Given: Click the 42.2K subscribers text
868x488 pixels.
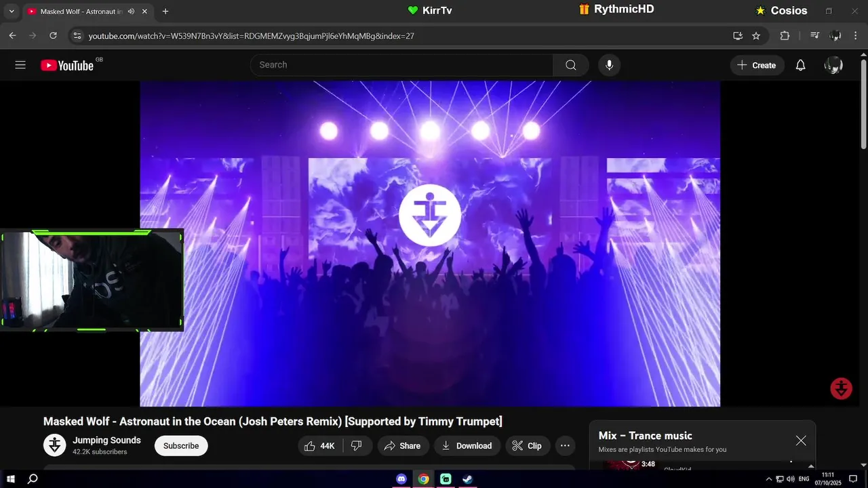Looking at the screenshot, I should coord(100,452).
